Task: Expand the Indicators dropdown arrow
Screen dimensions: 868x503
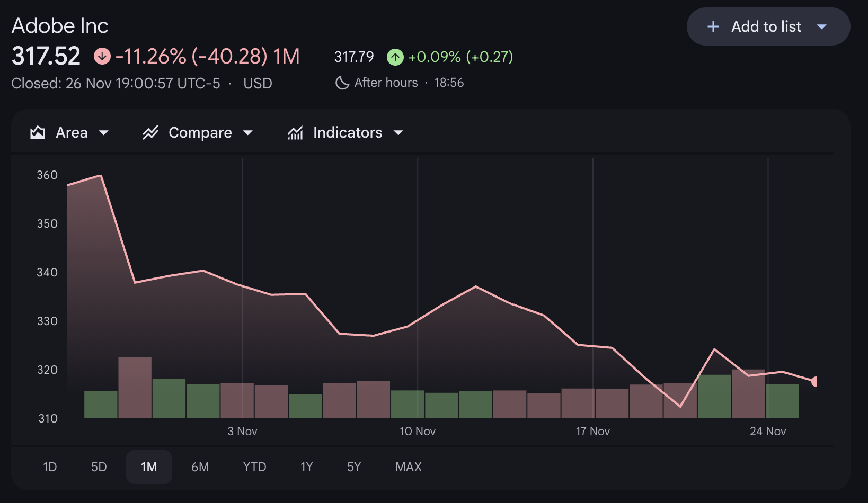Action: point(398,132)
